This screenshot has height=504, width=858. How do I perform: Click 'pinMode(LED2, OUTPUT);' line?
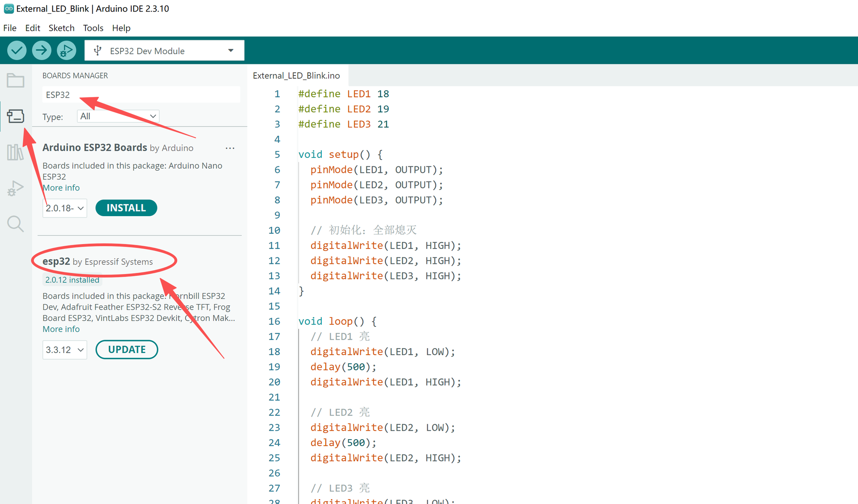click(377, 185)
